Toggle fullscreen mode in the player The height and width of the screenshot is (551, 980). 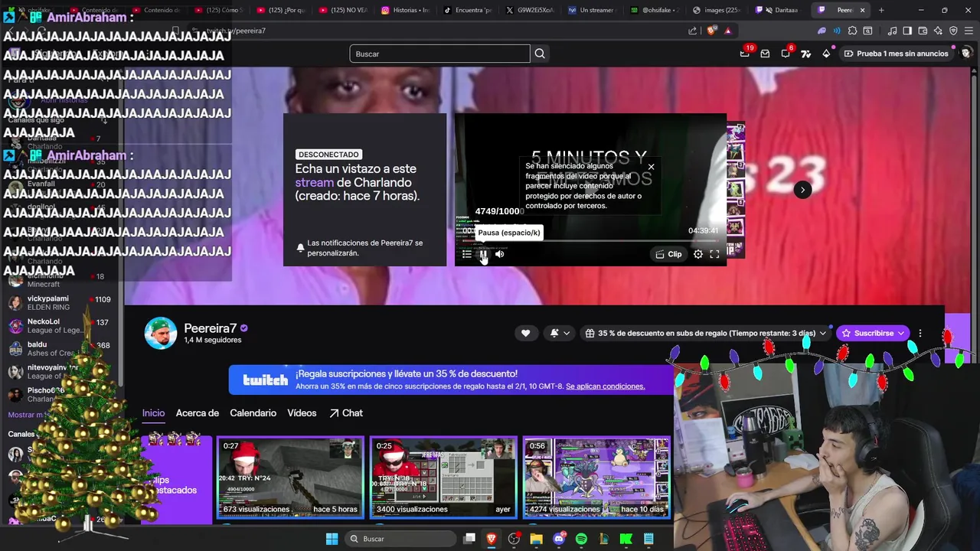714,254
